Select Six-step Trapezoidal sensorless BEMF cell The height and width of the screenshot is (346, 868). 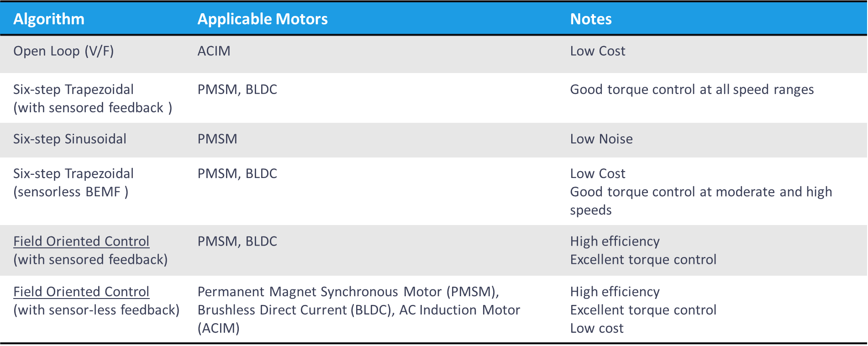click(74, 182)
